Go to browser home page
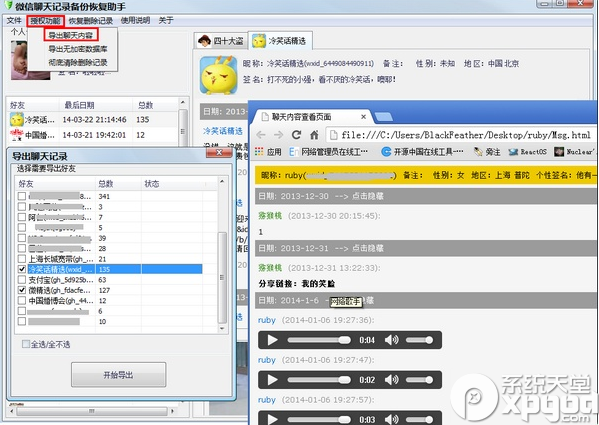Screen dimensions: 599x425 tap(314, 135)
